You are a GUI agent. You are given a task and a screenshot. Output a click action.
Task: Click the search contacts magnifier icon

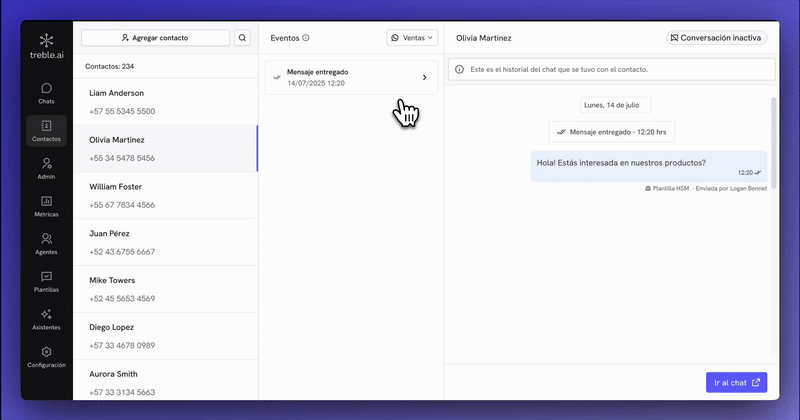[242, 38]
